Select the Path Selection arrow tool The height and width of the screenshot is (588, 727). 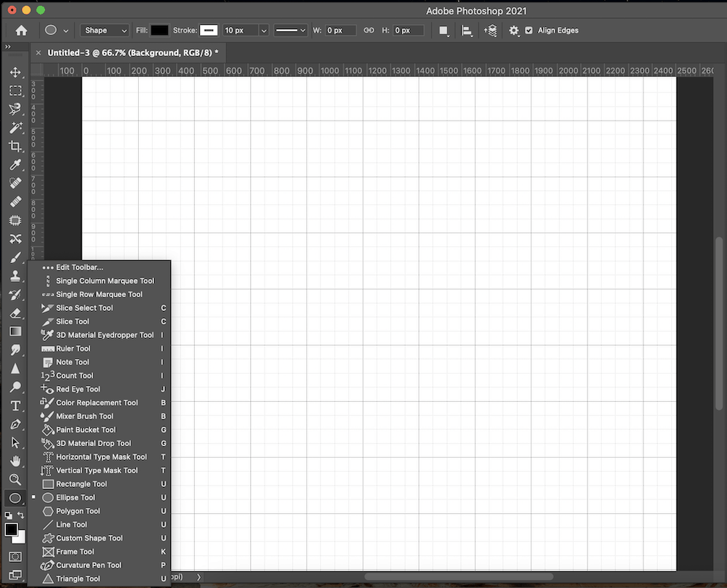click(15, 443)
